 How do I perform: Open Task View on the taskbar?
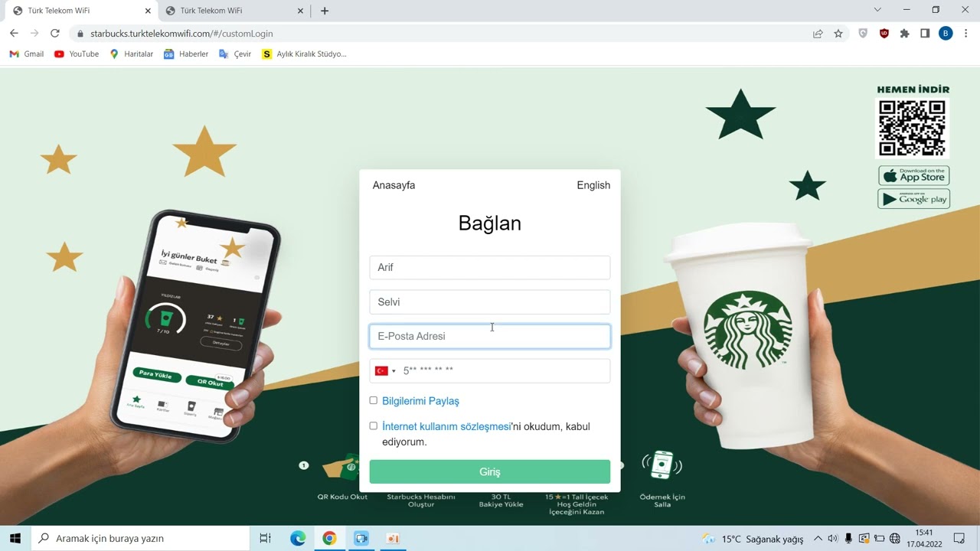(x=265, y=539)
